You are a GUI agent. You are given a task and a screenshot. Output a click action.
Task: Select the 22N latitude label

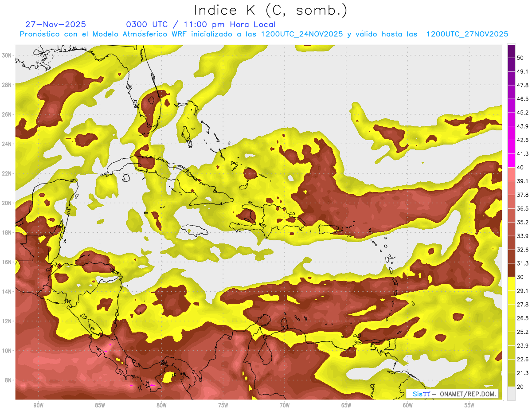[7, 173]
